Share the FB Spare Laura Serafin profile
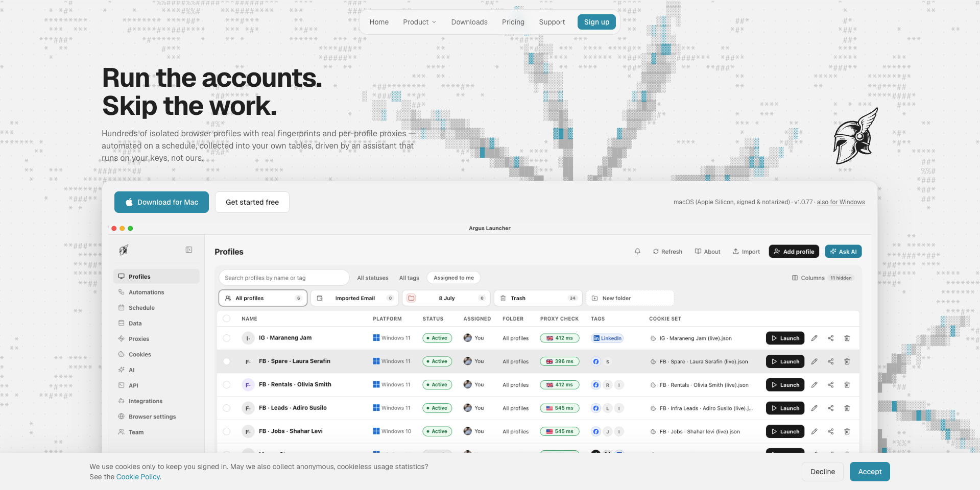 click(x=831, y=361)
